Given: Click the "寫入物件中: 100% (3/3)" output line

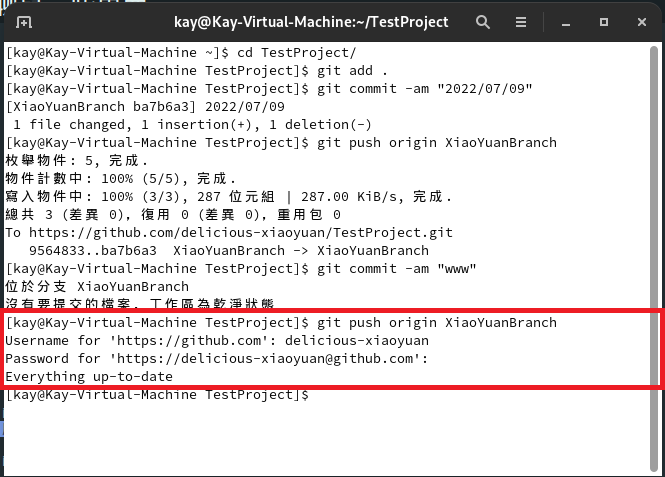Looking at the screenshot, I should tap(228, 196).
